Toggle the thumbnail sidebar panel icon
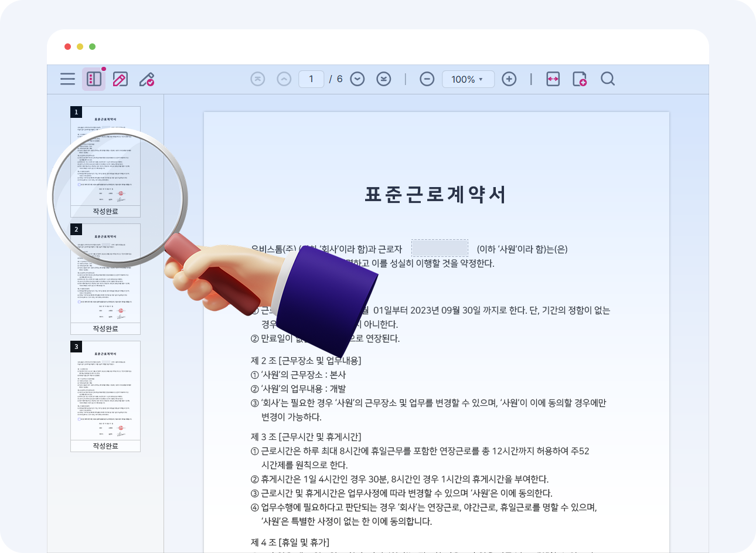756x553 pixels. tap(94, 79)
